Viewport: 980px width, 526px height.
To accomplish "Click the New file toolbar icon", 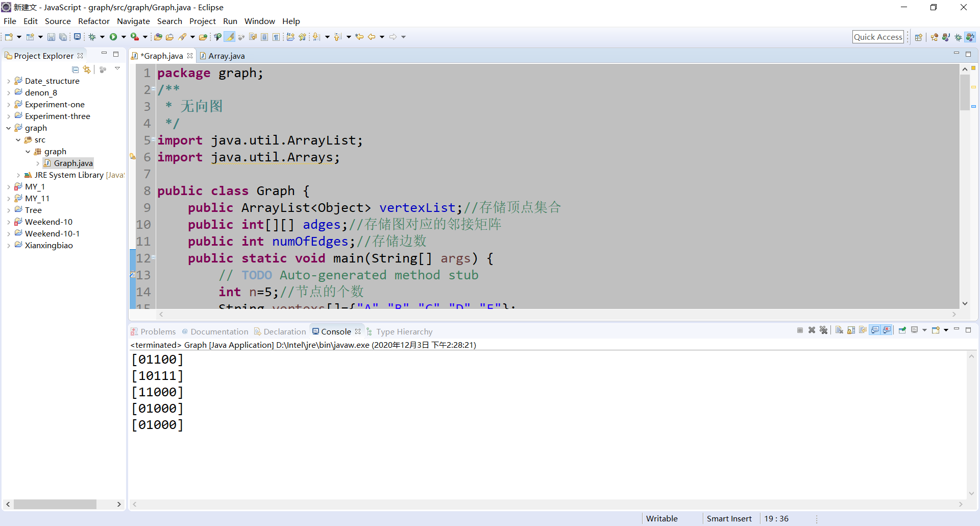I will click(x=9, y=37).
